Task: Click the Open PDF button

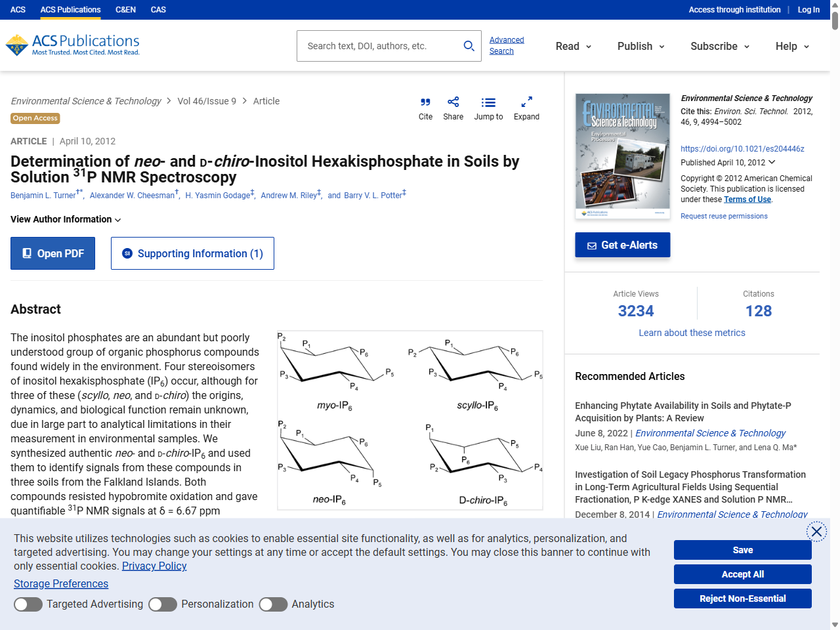Action: (x=52, y=253)
